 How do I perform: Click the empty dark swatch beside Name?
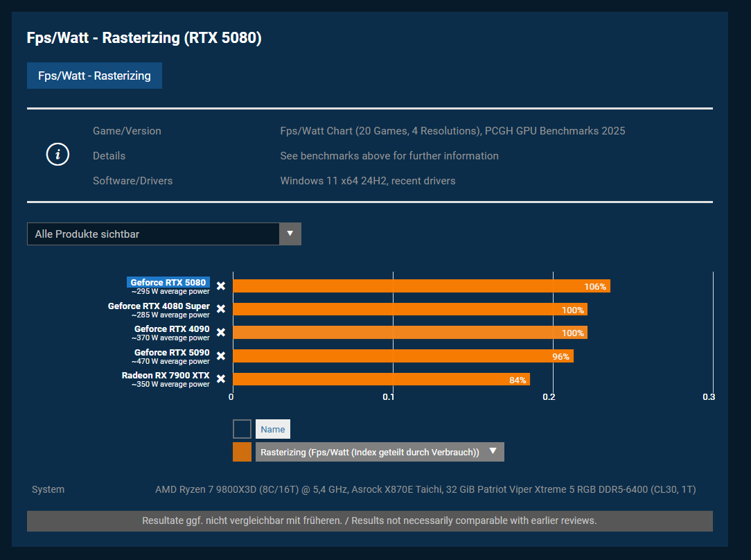point(242,429)
